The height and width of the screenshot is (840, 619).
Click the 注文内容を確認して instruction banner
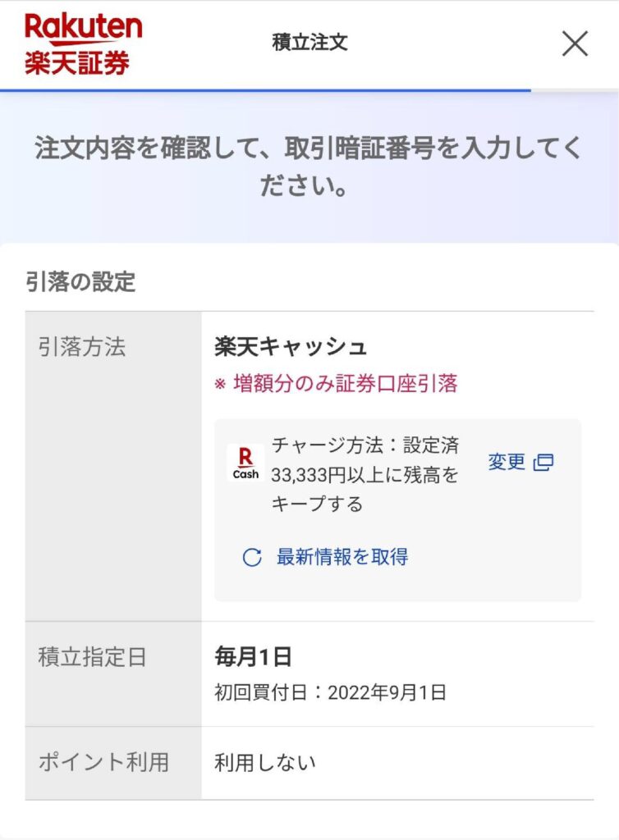309,167
